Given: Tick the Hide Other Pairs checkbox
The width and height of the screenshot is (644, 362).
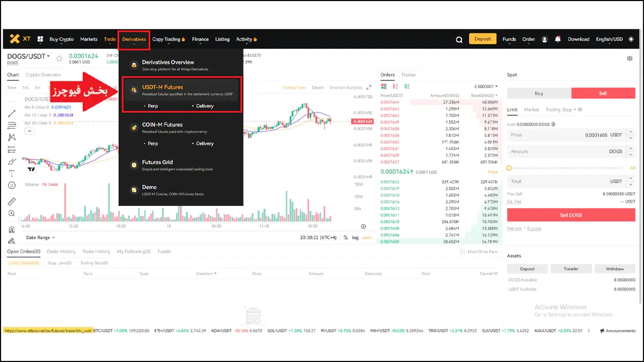Looking at the screenshot, I should click(463, 252).
